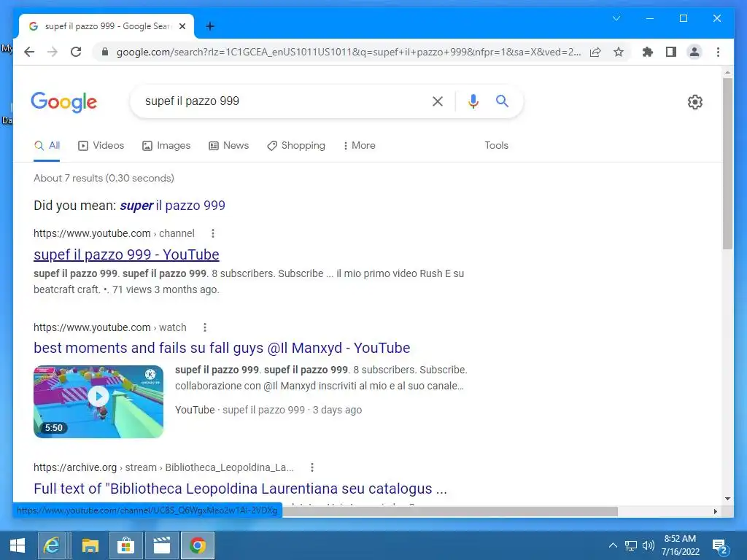Screen dimensions: 747x560
Task: Select the All results tab
Action: click(x=47, y=145)
